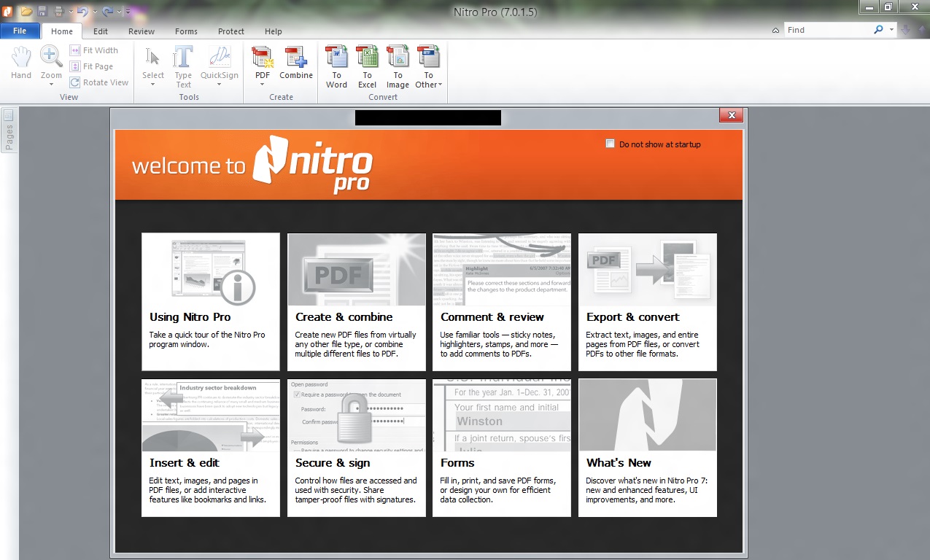Open undo history dropdown arrow
Viewport: 930px width, 560px height.
click(x=95, y=12)
